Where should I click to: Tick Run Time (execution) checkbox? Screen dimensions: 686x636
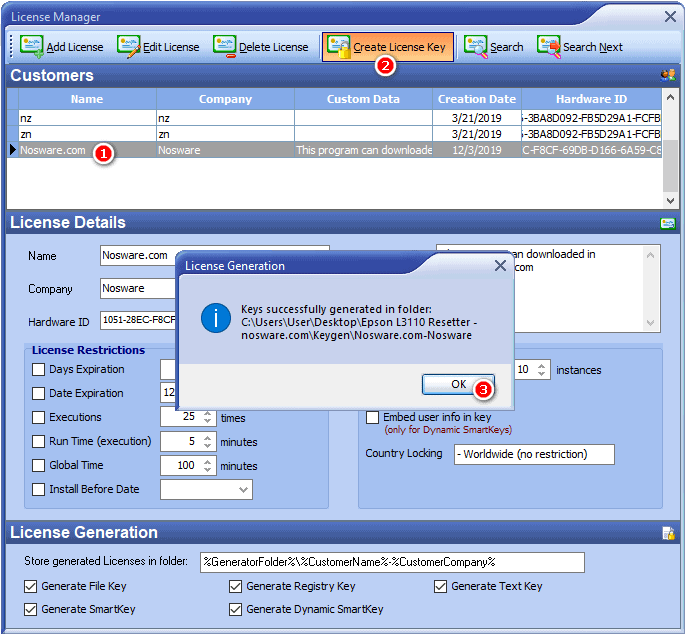[x=38, y=441]
